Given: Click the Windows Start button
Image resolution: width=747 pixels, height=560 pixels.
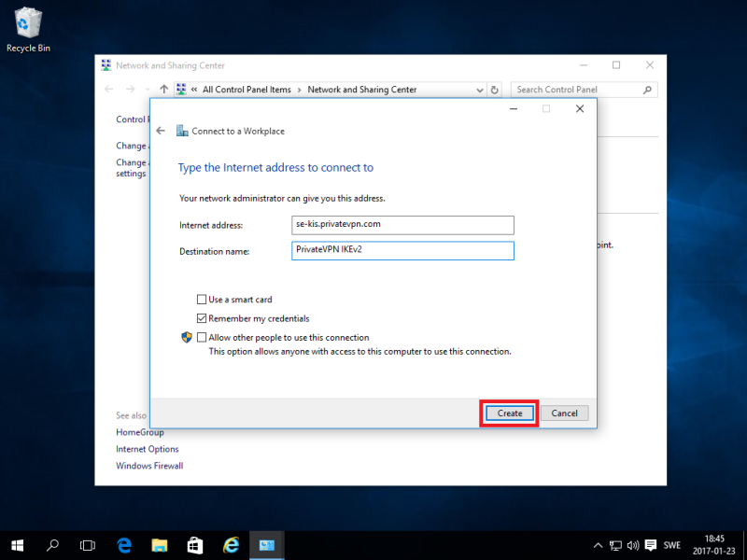Looking at the screenshot, I should (x=18, y=545).
